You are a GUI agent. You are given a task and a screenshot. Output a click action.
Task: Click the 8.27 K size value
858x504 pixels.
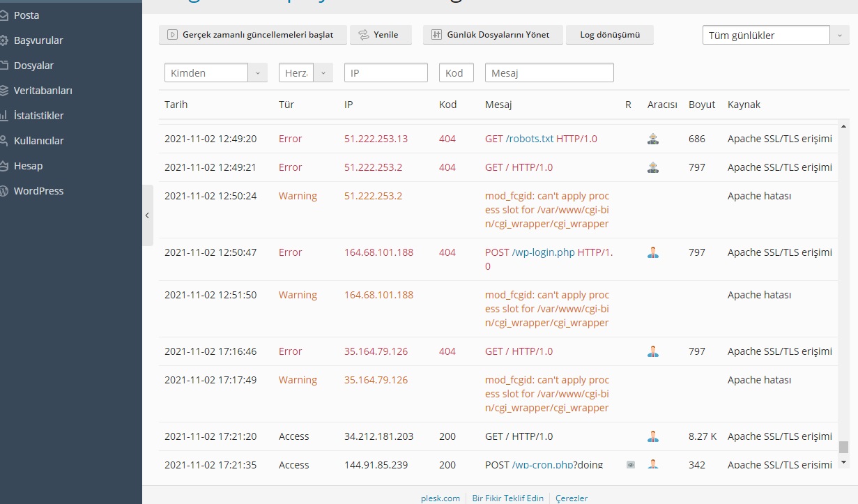(x=703, y=436)
